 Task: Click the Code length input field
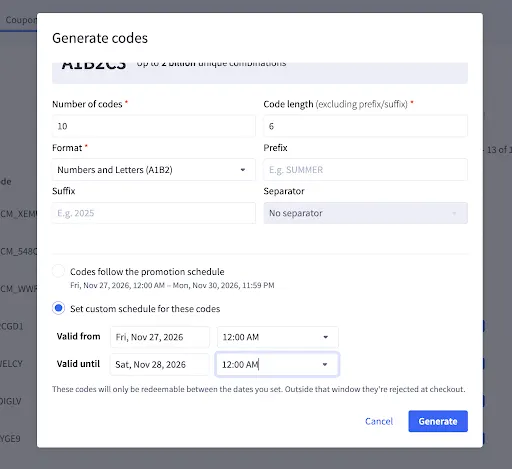(x=365, y=126)
